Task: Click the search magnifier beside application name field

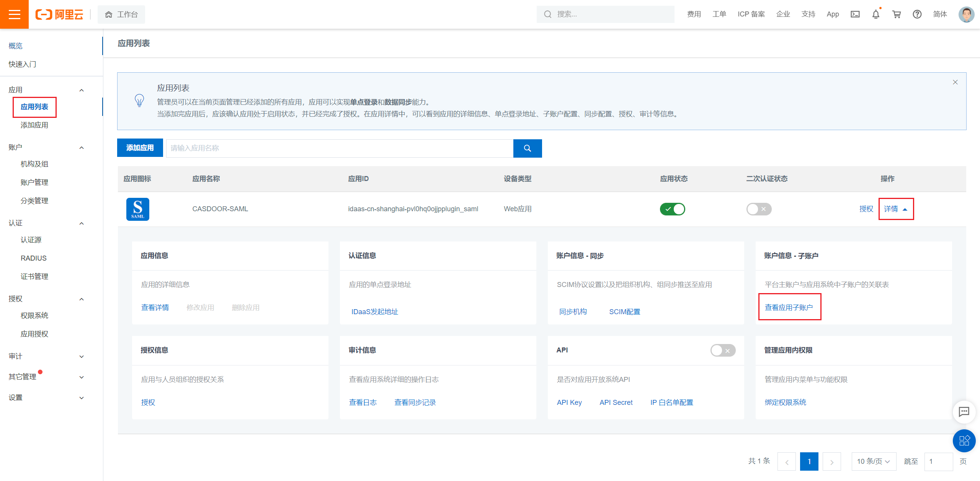Action: tap(528, 148)
